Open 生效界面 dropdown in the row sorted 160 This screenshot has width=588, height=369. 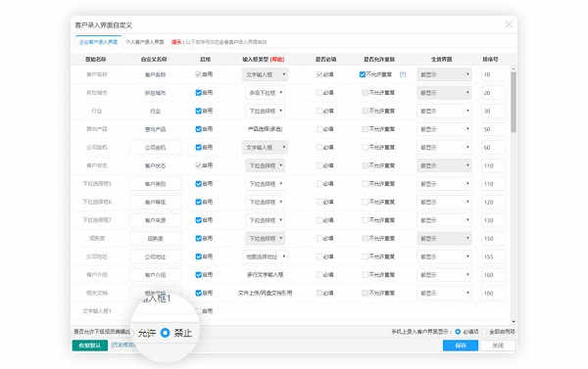444,275
